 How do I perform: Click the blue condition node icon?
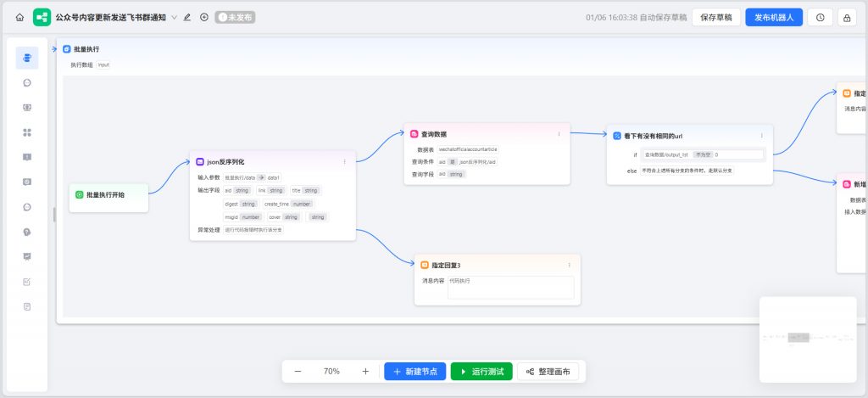coord(617,135)
